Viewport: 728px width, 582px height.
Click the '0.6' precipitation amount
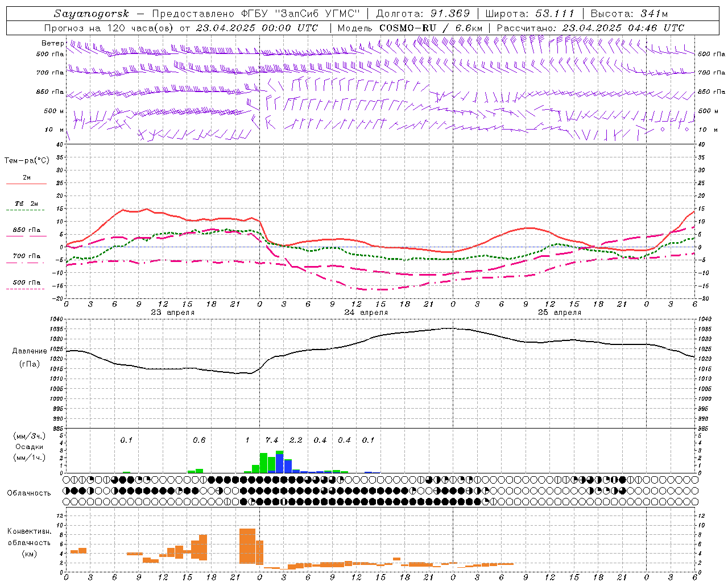(199, 440)
